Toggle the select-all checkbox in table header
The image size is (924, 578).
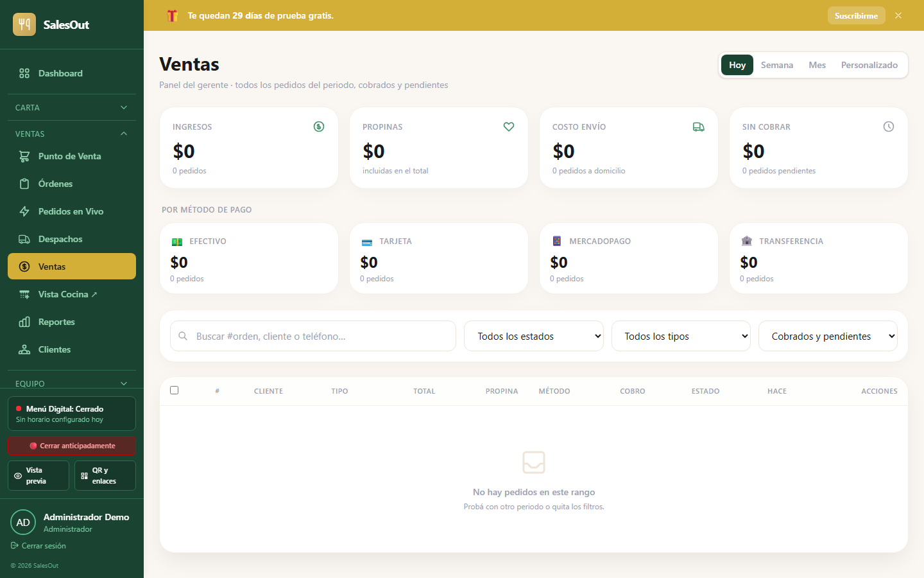tap(174, 390)
